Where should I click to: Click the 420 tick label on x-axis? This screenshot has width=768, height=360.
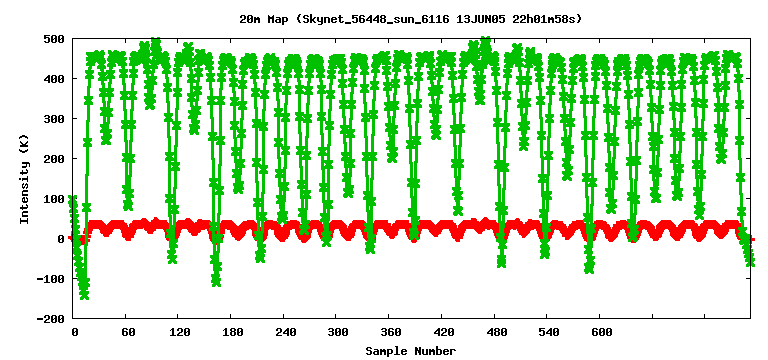[444, 333]
